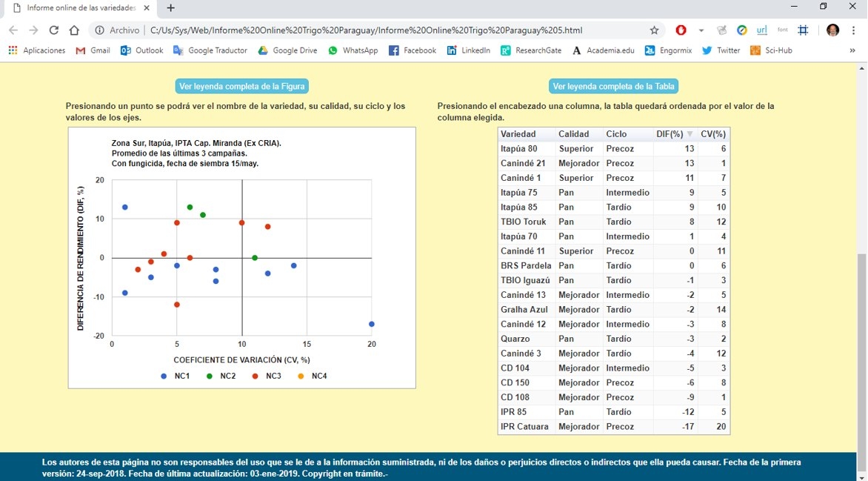Open Aplicaciones apps shortcut
Screen dimensions: 868x481
coord(37,50)
